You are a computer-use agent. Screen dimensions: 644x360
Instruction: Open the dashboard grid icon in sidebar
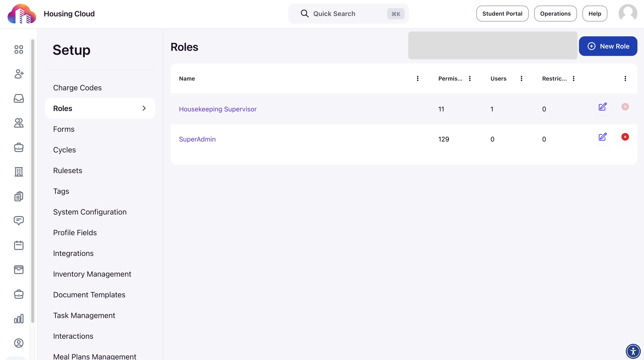19,49
